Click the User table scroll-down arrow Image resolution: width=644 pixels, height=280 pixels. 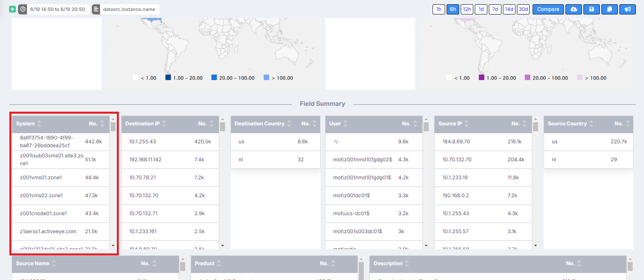[x=426, y=246]
